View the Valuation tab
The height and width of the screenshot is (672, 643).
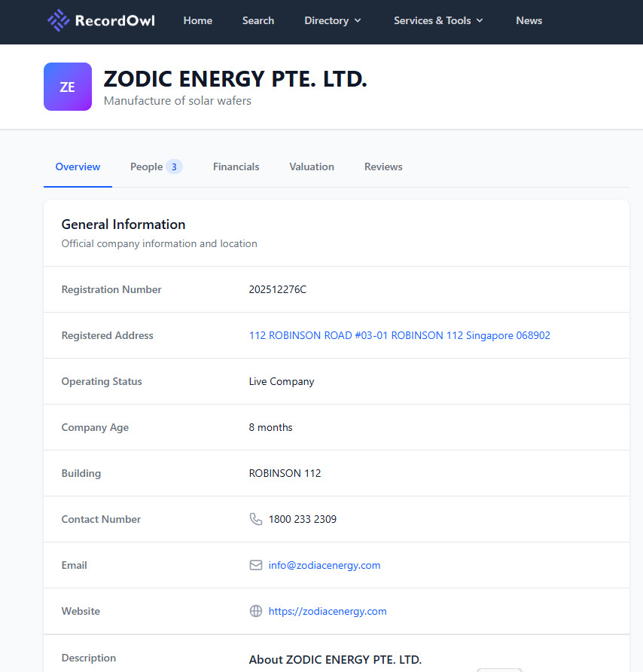tap(312, 166)
